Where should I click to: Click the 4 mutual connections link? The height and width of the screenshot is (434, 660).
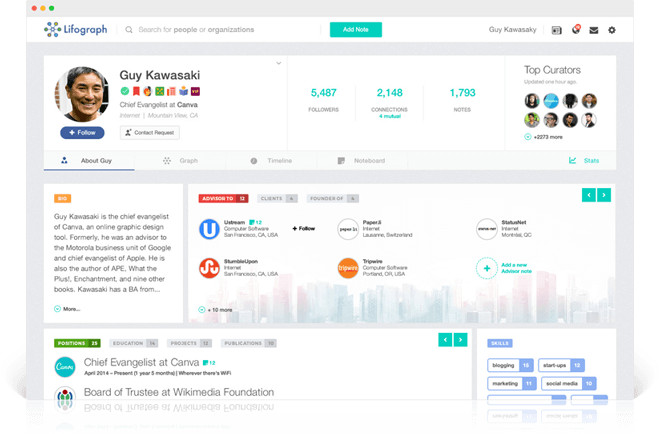tap(389, 116)
